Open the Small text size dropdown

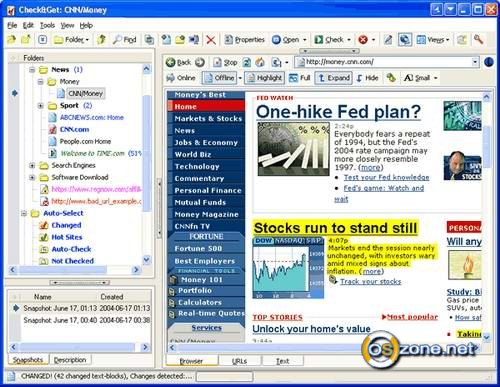(421, 78)
